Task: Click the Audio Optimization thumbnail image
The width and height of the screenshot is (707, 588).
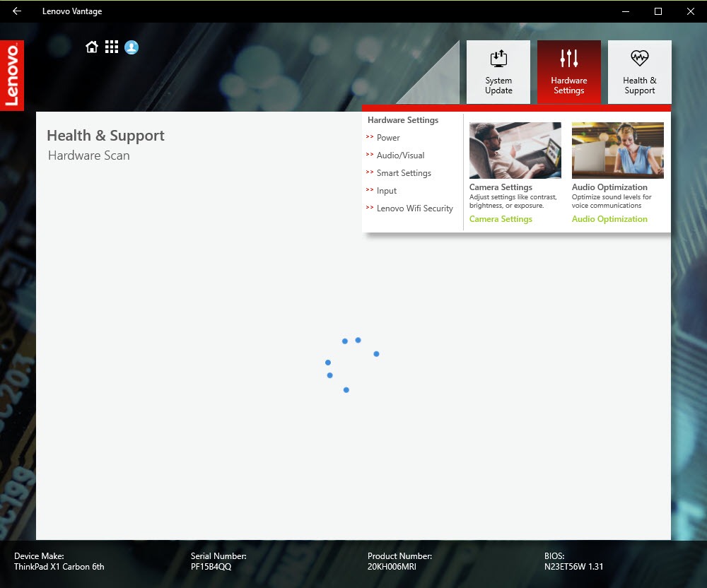Action: (x=618, y=151)
